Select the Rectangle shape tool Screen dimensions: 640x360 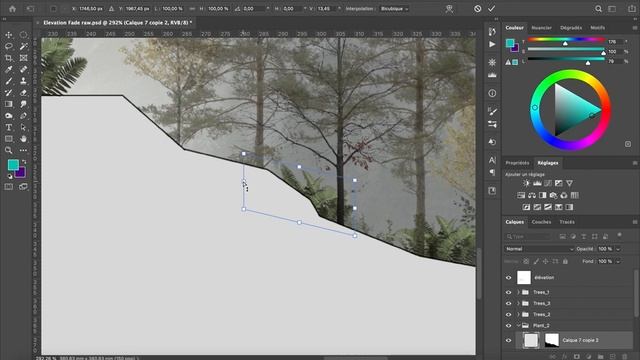coord(9,139)
